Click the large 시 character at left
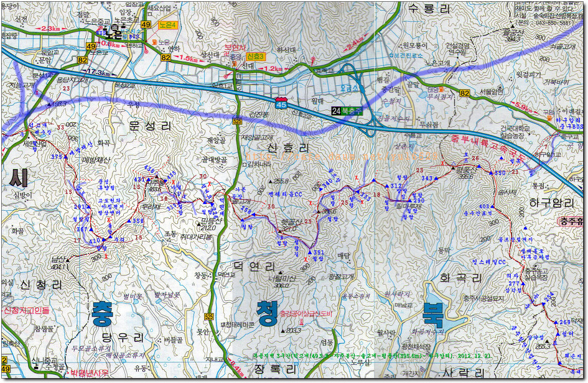The height and width of the screenshot is (383, 588). coord(19,178)
